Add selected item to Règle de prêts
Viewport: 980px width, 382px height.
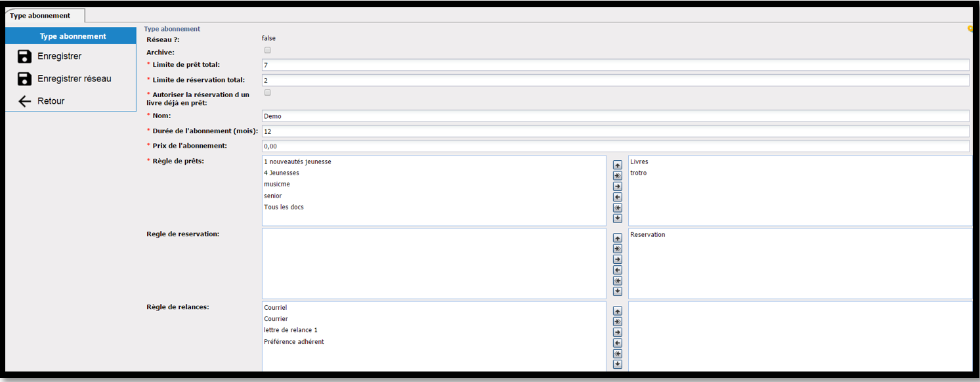point(617,186)
